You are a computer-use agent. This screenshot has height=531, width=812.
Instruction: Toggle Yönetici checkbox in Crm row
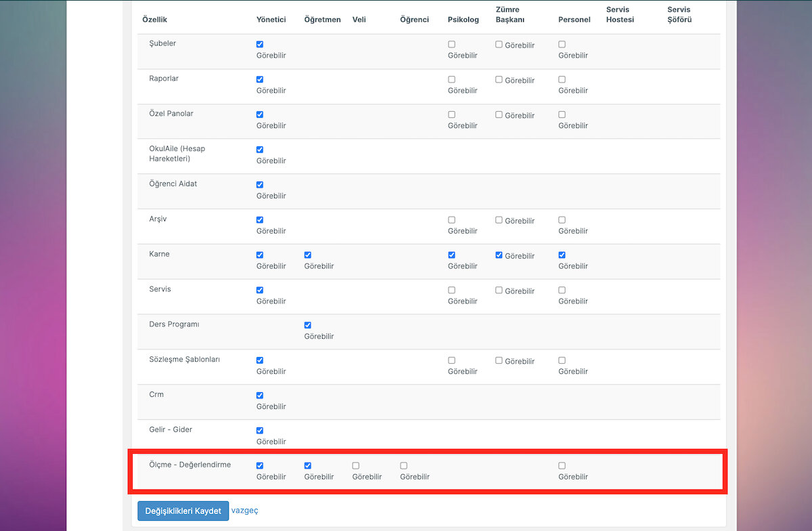(x=260, y=396)
